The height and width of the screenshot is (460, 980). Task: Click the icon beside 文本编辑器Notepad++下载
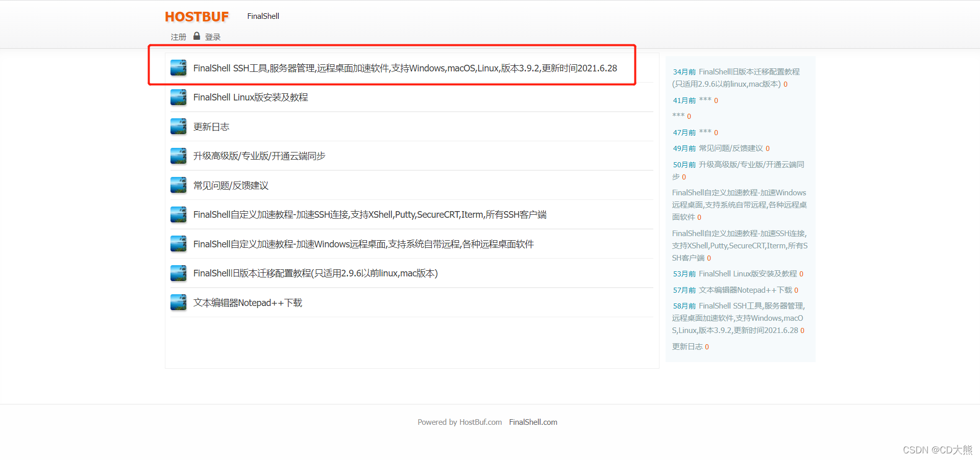pos(178,302)
